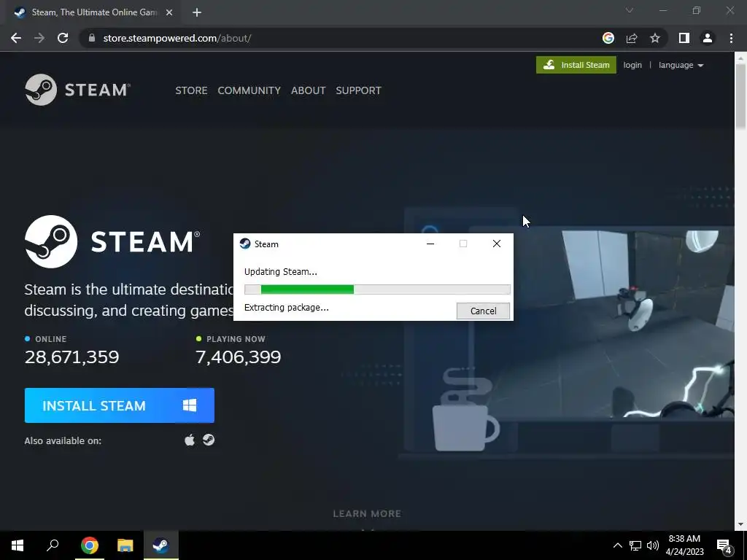The height and width of the screenshot is (560, 747).
Task: Click the forward navigation arrow
Action: click(x=39, y=38)
